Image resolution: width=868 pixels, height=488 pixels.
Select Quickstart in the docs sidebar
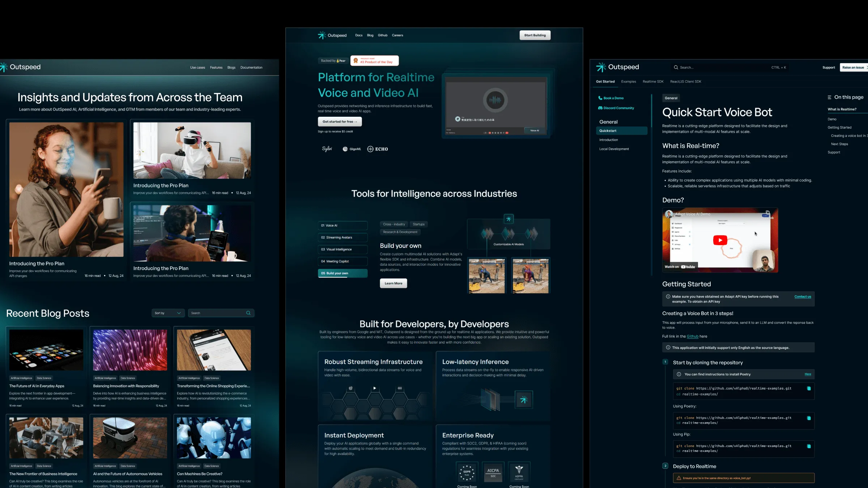click(621, 131)
